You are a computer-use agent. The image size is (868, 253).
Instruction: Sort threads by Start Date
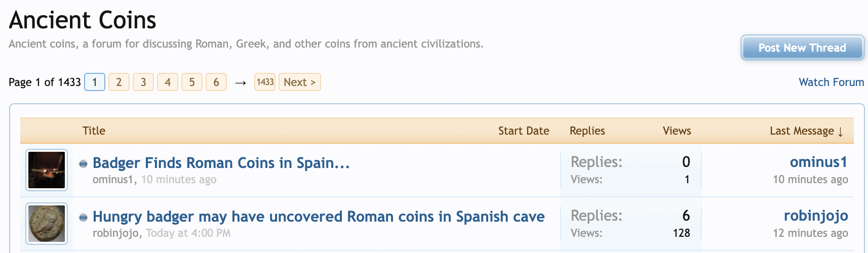[x=523, y=131]
